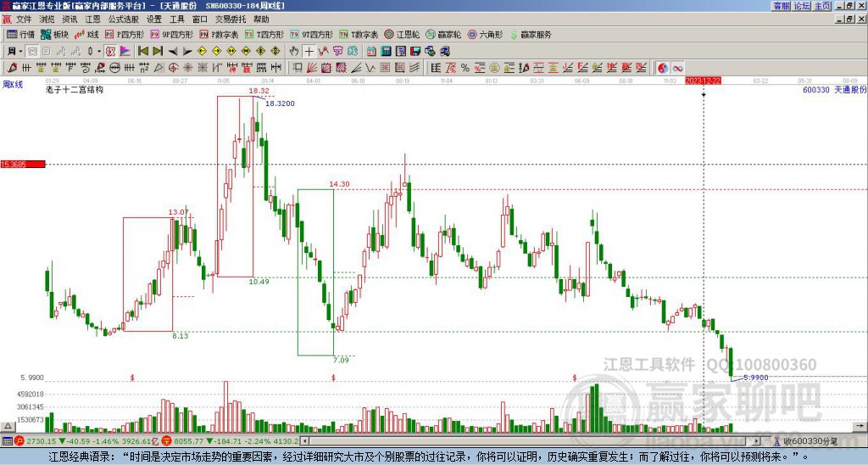This screenshot has height=465, width=868.
Task: Click the arrow at volume pane right edge
Action: point(861,426)
